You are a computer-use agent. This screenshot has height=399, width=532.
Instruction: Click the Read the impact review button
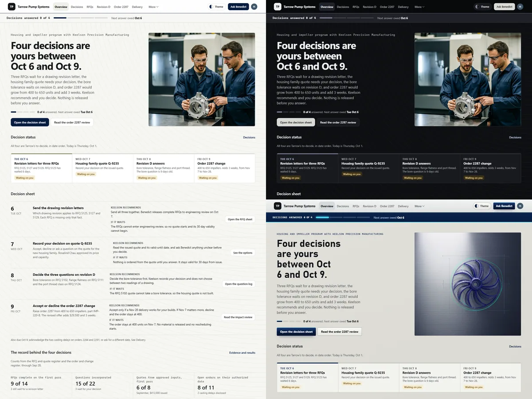click(238, 317)
